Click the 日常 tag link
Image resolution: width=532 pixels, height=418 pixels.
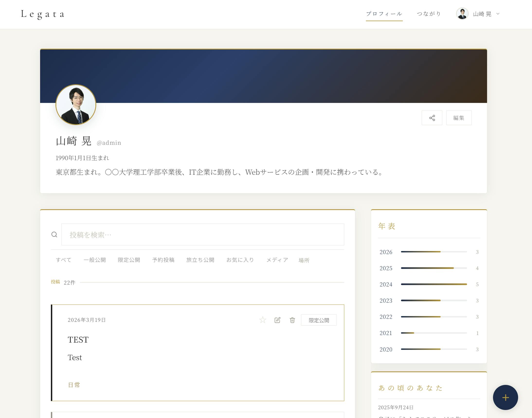[74, 385]
